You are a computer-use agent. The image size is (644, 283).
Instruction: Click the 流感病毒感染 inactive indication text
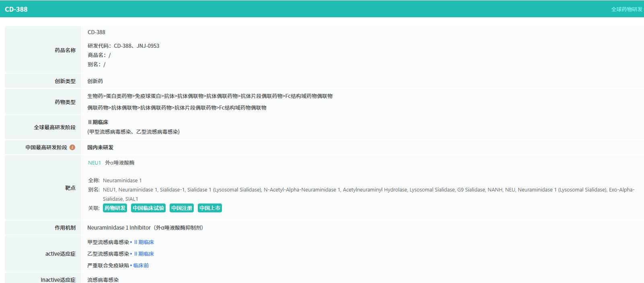pos(103,280)
